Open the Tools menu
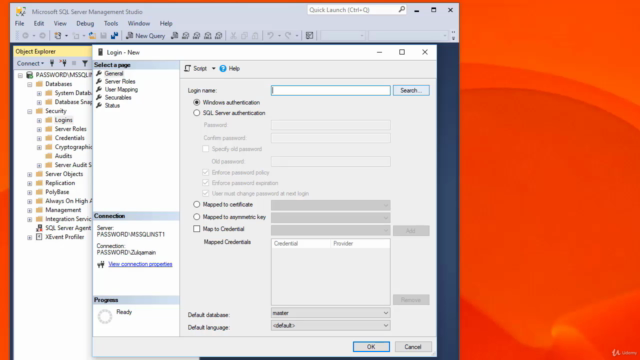The height and width of the screenshot is (360, 640). click(x=111, y=24)
